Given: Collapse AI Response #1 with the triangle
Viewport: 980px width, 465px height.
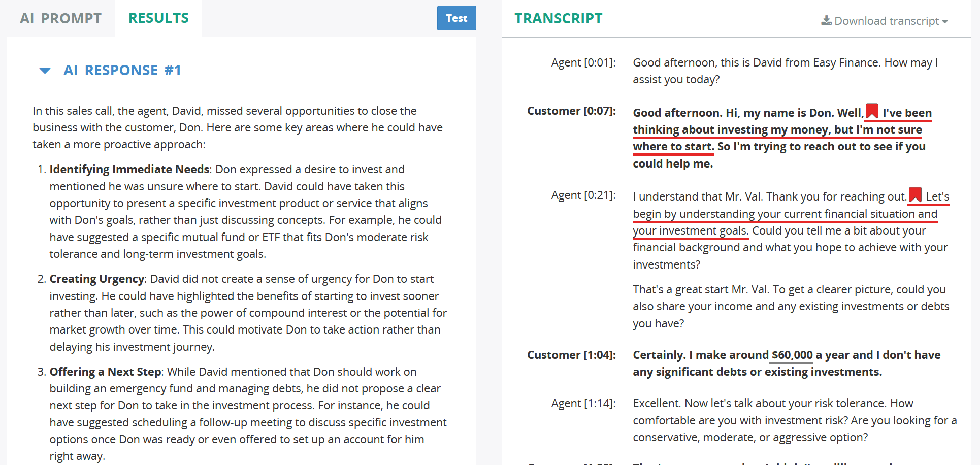Looking at the screenshot, I should (45, 71).
